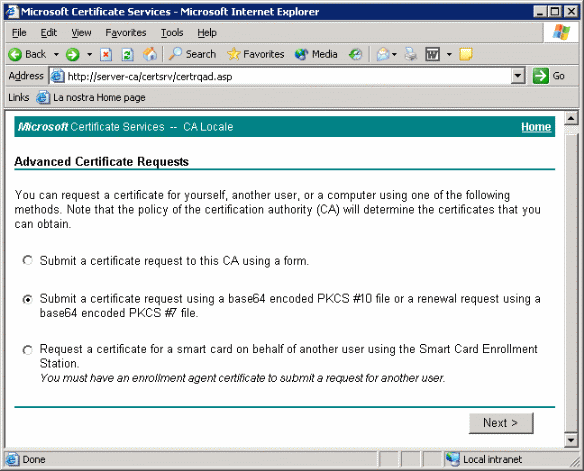Open the Forward history dropdown arrow
Viewport: 584px width, 471px height.
coord(89,54)
